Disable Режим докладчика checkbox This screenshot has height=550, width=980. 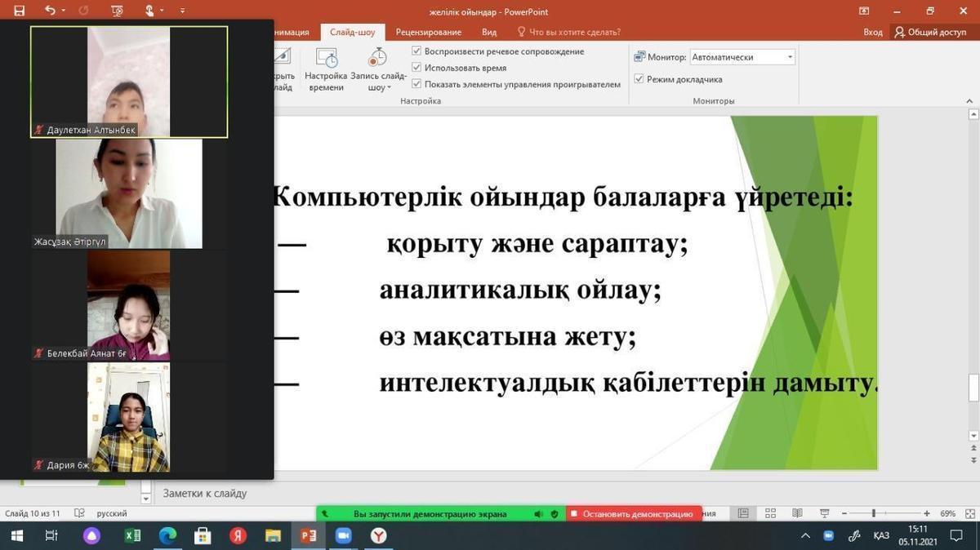639,79
